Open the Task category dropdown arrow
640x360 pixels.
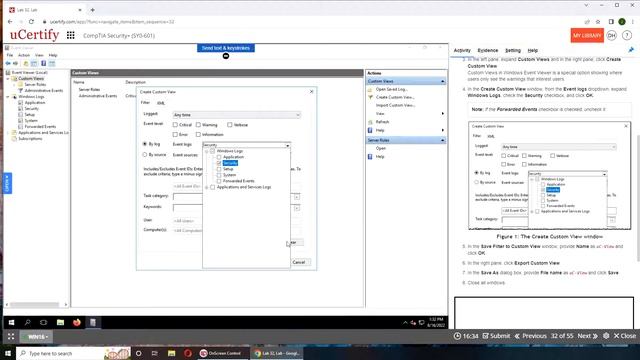point(297,197)
